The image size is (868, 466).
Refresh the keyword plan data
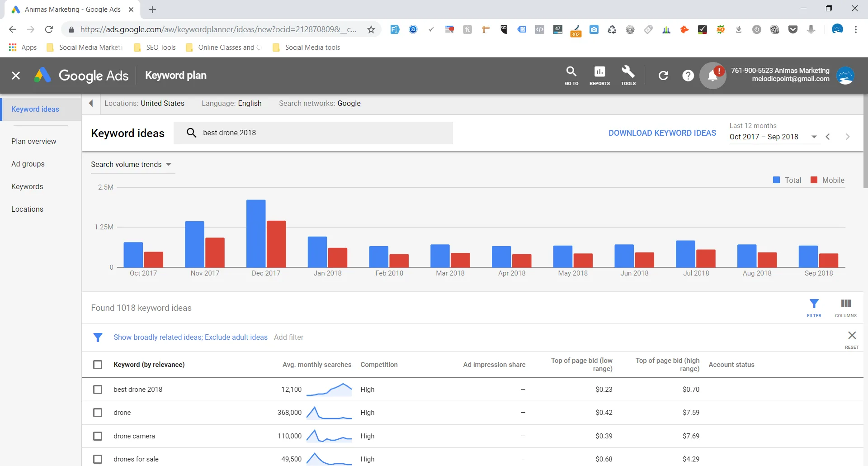(663, 75)
